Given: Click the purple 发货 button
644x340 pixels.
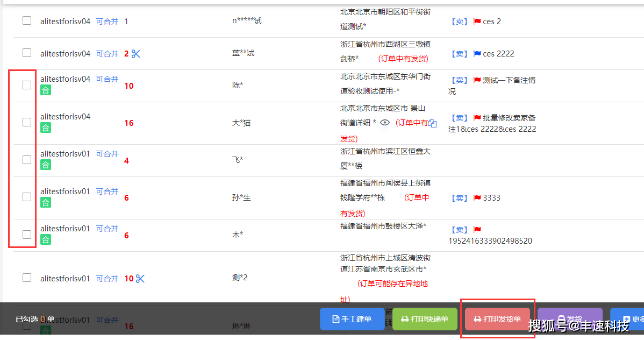Looking at the screenshot, I should pos(570,318).
